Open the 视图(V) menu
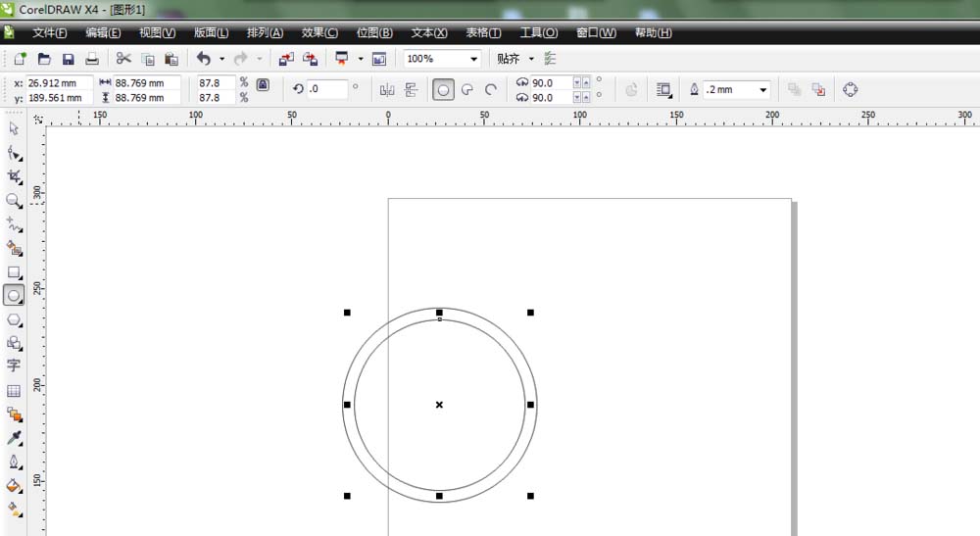Image resolution: width=980 pixels, height=536 pixels. [157, 33]
